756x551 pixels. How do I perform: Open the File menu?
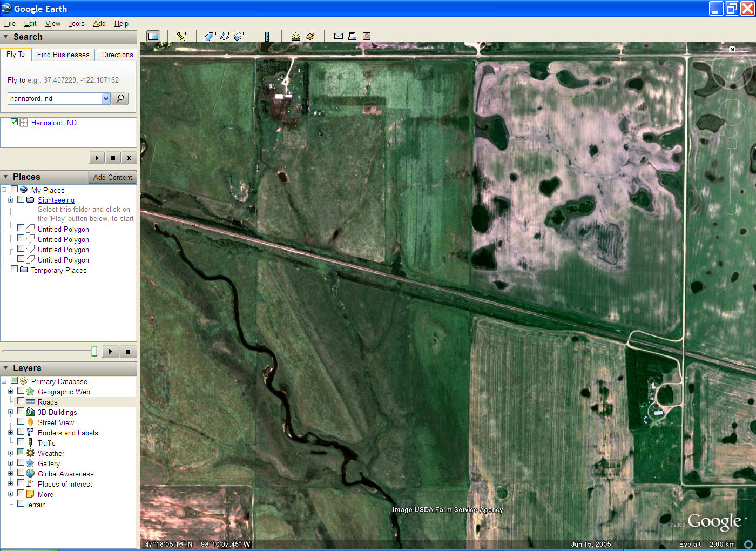[x=10, y=23]
